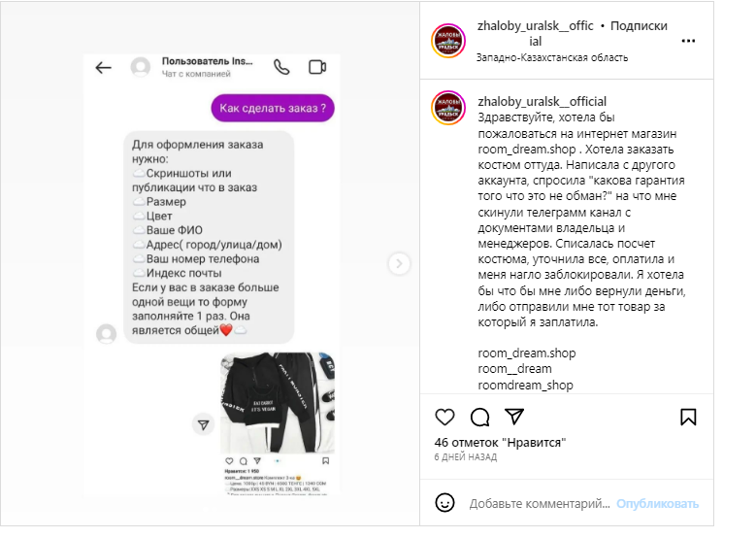Like the post with heart icon
The image size is (756, 538).
click(x=444, y=418)
